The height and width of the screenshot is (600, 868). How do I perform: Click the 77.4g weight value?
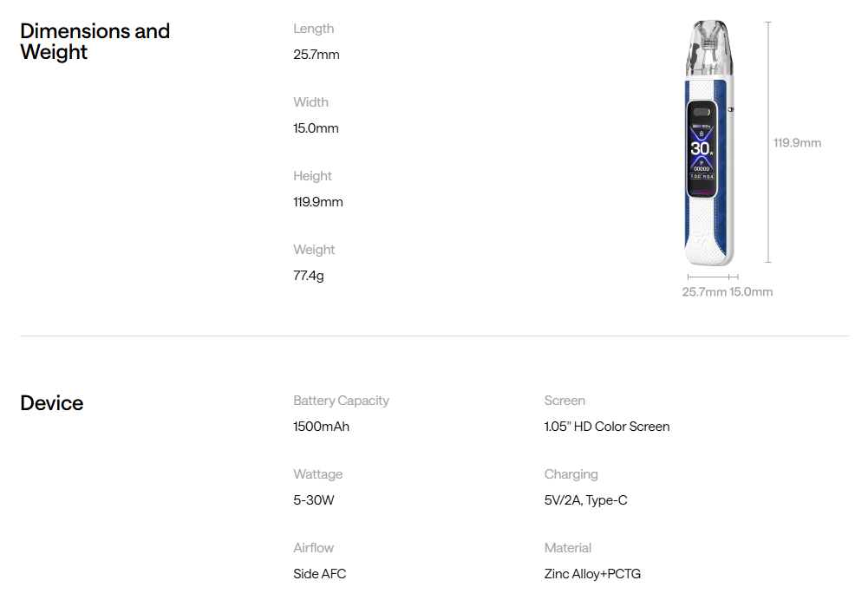point(309,276)
